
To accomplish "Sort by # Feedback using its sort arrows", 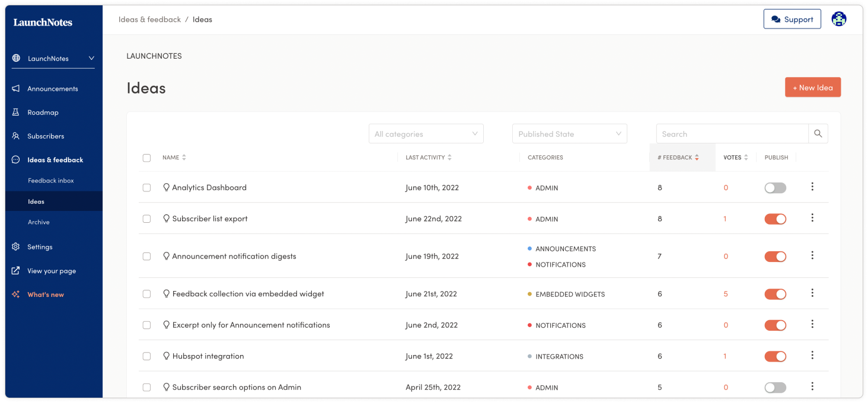I will pos(697,158).
